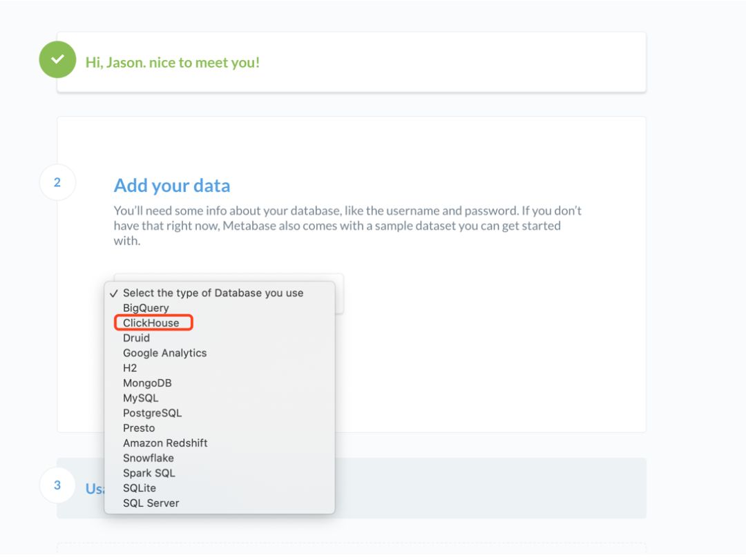Image resolution: width=746 pixels, height=560 pixels.
Task: Click the step 2 number circle
Action: (57, 183)
